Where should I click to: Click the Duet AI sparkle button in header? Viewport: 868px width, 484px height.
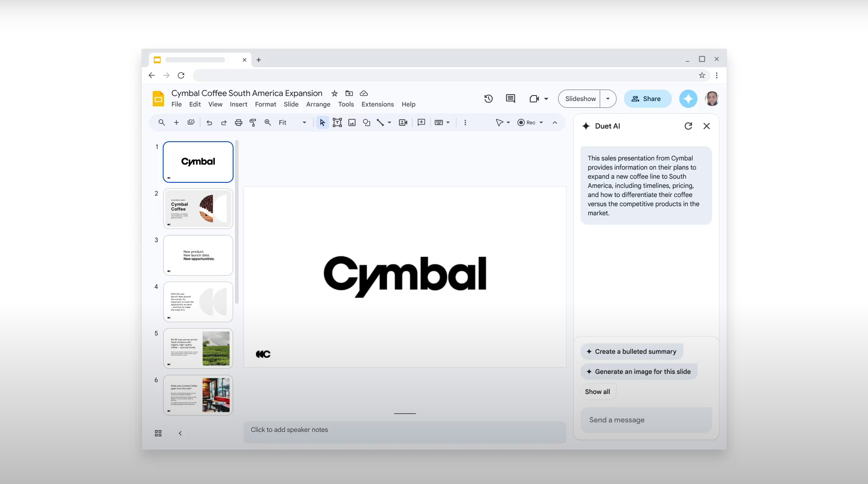pyautogui.click(x=688, y=99)
